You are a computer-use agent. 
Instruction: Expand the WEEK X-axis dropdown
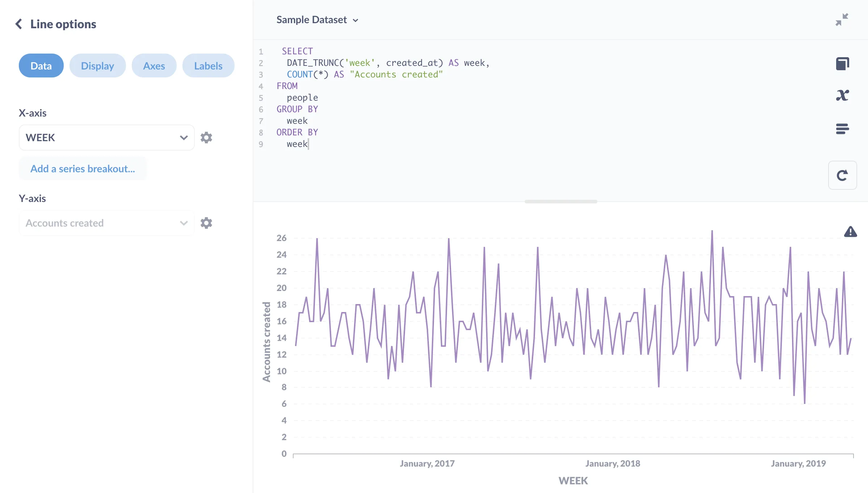pyautogui.click(x=106, y=138)
